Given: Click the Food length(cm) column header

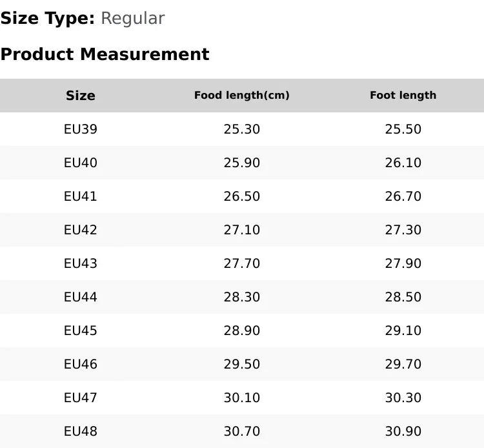Looking at the screenshot, I should coord(241,96).
